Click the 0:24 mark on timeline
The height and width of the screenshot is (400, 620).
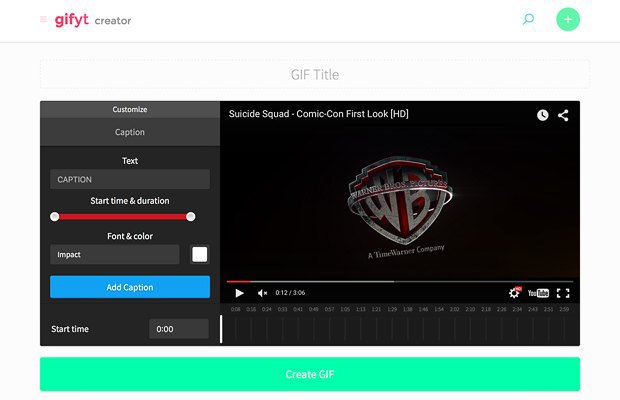[x=267, y=309]
